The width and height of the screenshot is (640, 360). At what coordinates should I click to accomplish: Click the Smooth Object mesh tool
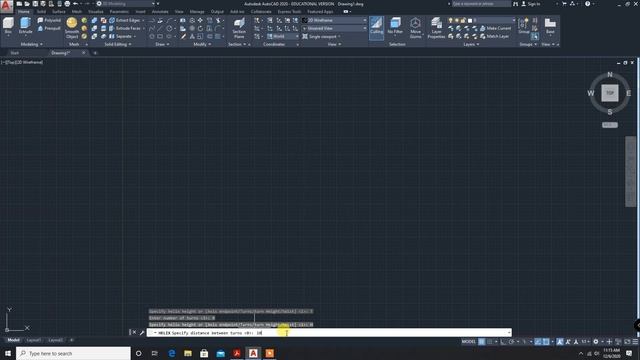pyautogui.click(x=72, y=28)
